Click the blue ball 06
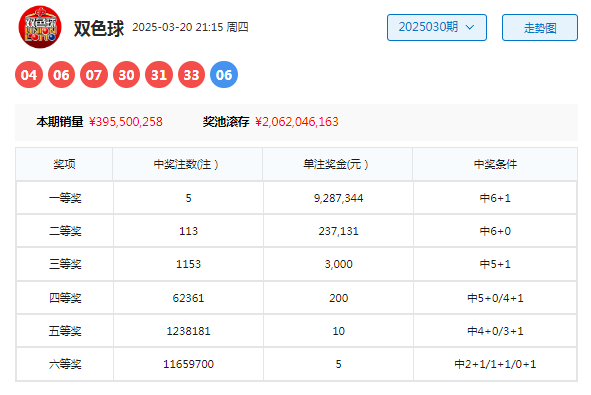 (x=224, y=75)
